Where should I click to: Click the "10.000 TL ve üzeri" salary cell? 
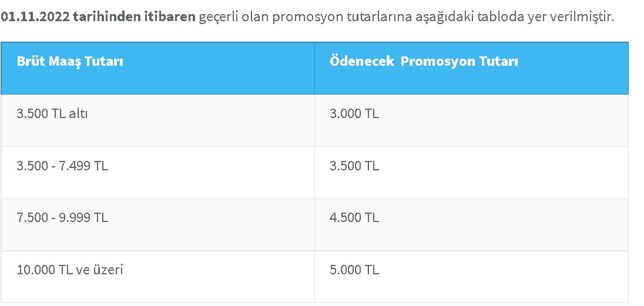click(x=70, y=270)
